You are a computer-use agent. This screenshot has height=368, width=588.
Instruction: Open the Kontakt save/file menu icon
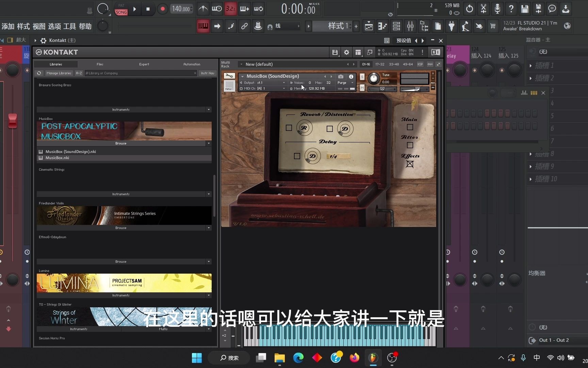click(x=335, y=52)
